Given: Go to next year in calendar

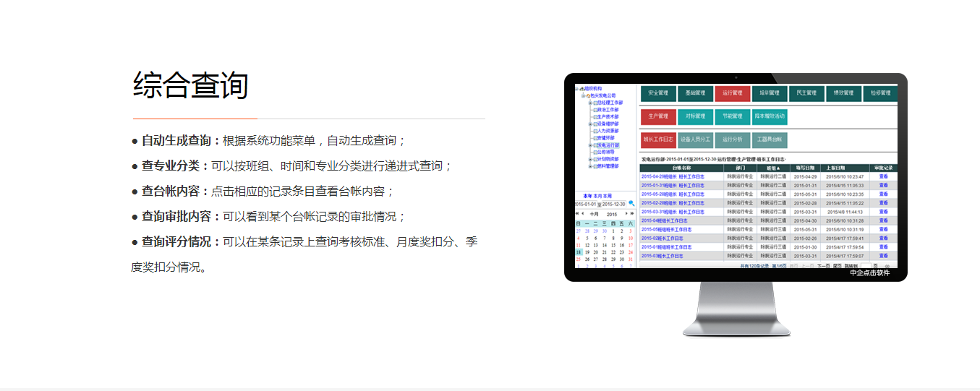Looking at the screenshot, I should [632, 213].
